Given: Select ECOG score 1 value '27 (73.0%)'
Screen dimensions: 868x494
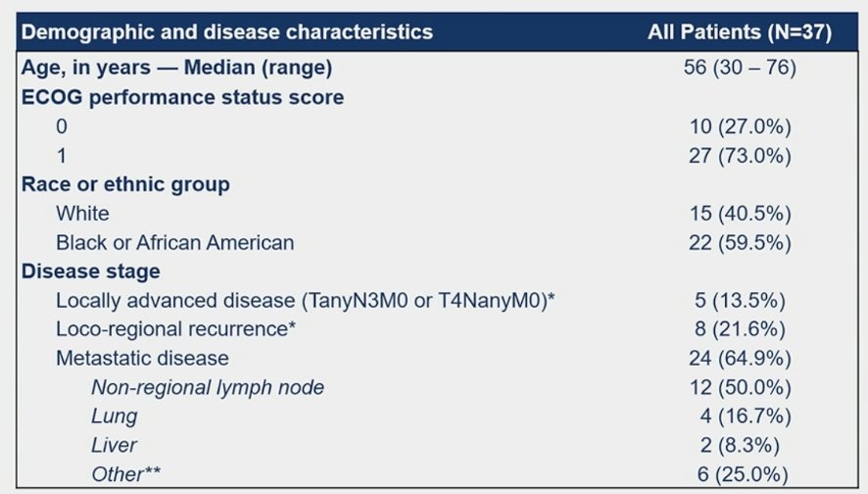Looking at the screenshot, I should click(740, 156).
